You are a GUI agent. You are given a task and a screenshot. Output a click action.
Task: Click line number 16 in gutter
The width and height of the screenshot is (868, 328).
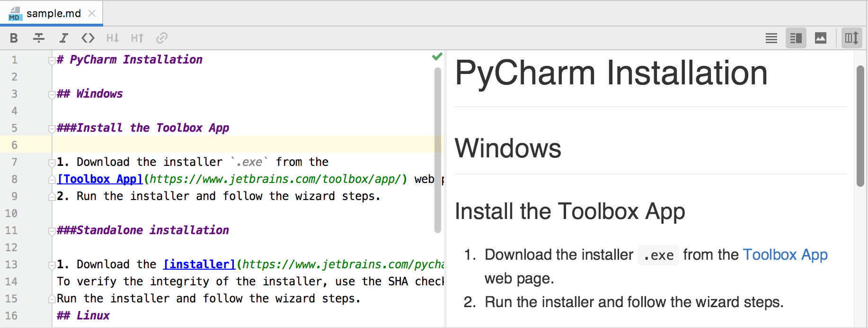tap(11, 316)
